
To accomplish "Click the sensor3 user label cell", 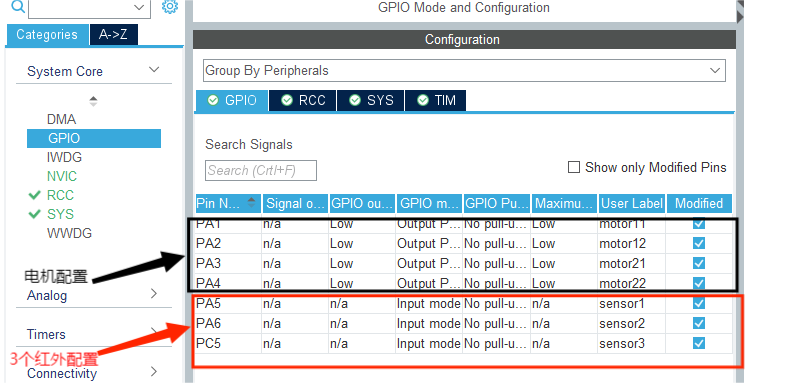I will [632, 343].
